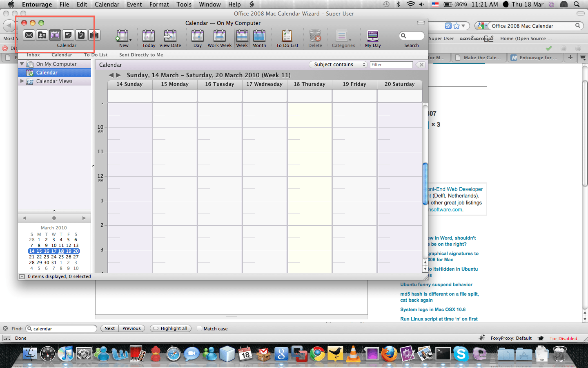Image resolution: width=588 pixels, height=368 pixels.
Task: Open Firefox search engine dropdown
Action: [482, 26]
